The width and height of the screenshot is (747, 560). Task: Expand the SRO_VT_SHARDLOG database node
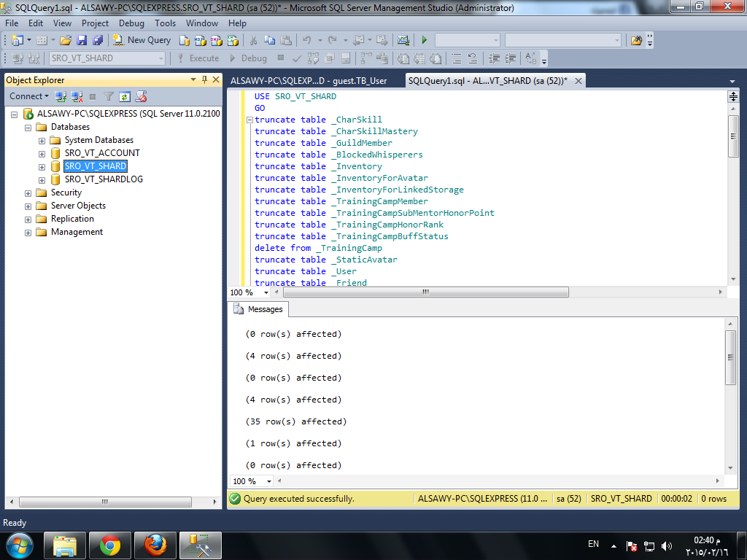click(42, 181)
